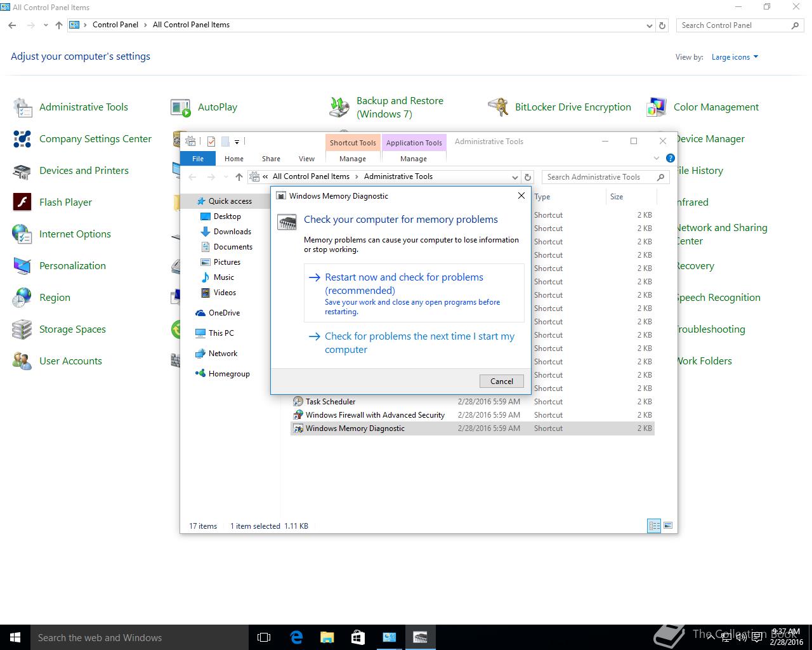Switch to the large thumbnails view icon

pyautogui.click(x=667, y=526)
